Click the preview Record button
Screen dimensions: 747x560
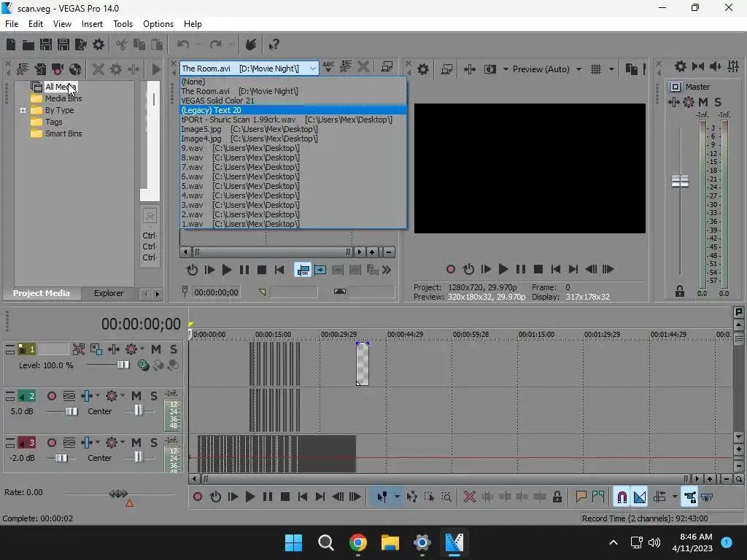click(451, 270)
